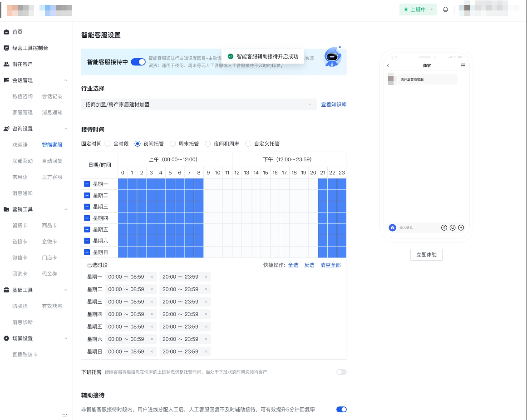The width and height of the screenshot is (527, 420).
Task: Go to the 欢迎语 settings page
Action: coord(20,145)
